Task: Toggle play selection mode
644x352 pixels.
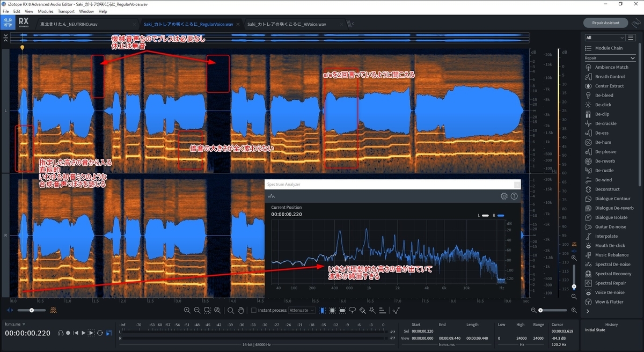Action: coord(92,333)
